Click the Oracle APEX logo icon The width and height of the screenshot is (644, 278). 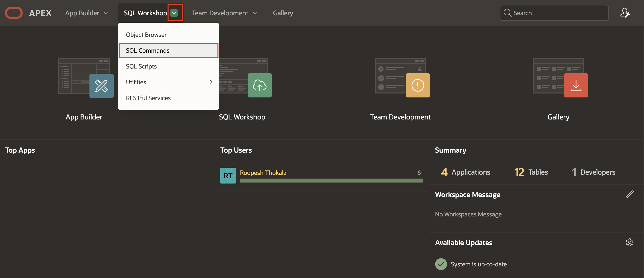[x=14, y=13]
